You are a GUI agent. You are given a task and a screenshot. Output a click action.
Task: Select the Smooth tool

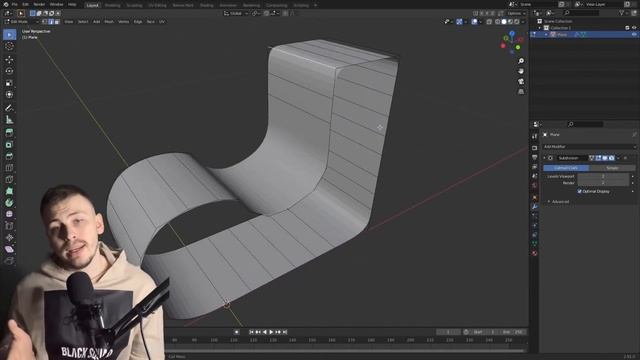pyautogui.click(x=9, y=214)
